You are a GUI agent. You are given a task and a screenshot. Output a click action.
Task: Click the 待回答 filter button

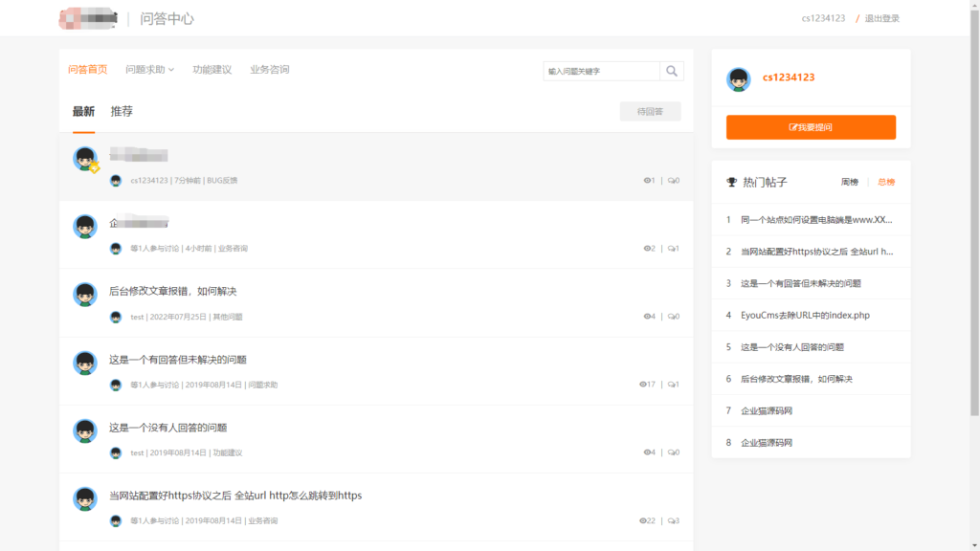pos(651,111)
